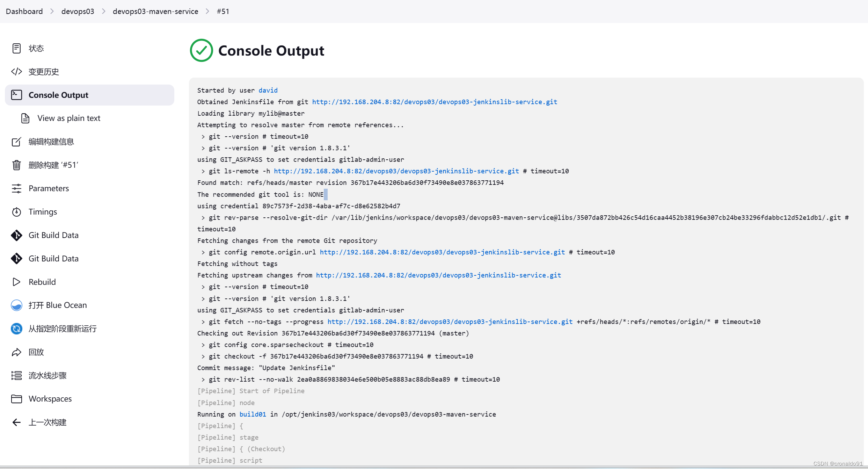The width and height of the screenshot is (868, 469).
Task: Click the 编辑构建信息 edit pencil icon
Action: tap(16, 142)
